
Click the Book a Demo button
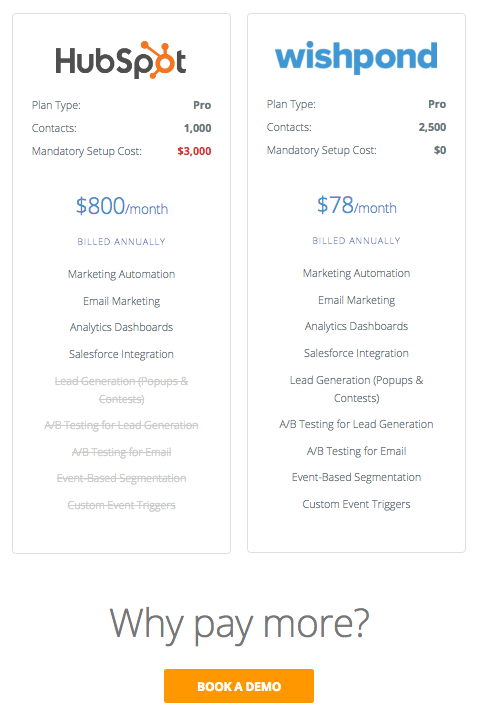(239, 686)
